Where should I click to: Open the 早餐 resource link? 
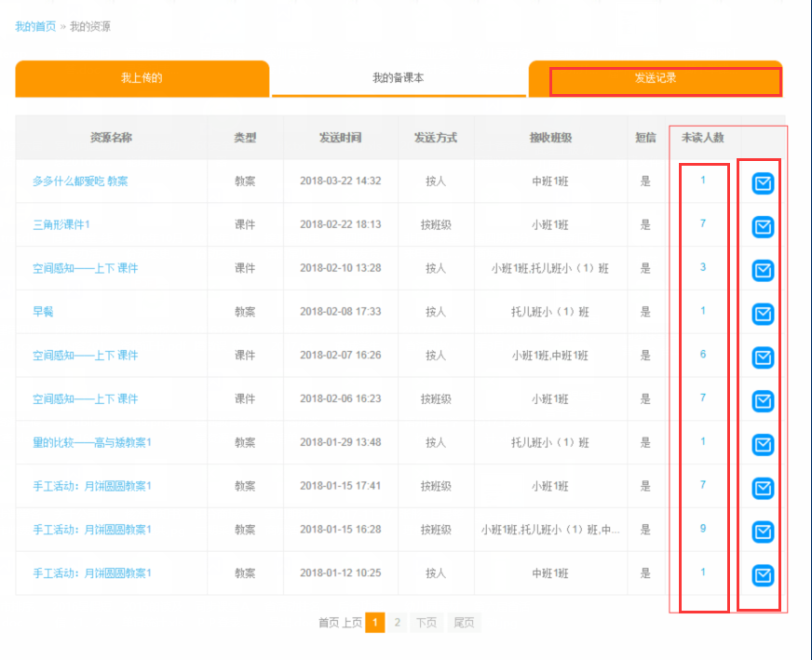[43, 312]
